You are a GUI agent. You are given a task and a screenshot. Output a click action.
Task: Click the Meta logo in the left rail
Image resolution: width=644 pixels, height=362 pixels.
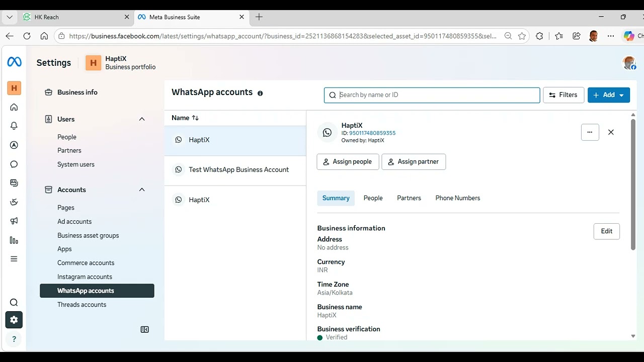[x=14, y=62]
